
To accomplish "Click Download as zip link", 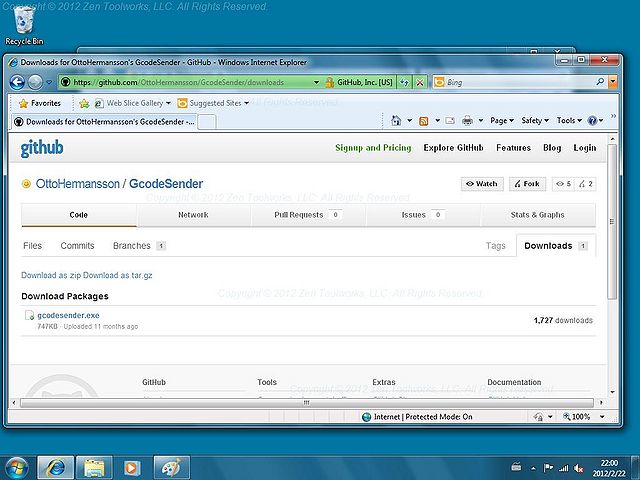I will 51,275.
